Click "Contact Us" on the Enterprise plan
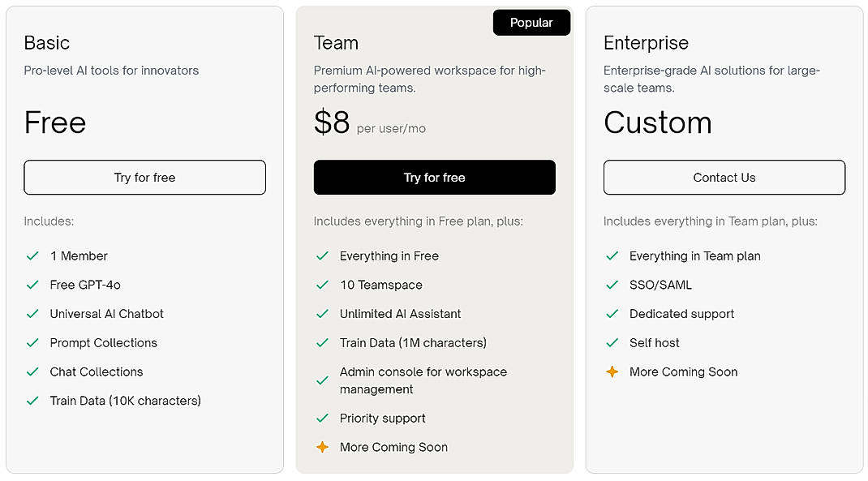Screen dimensions: 868x481 pos(724,177)
